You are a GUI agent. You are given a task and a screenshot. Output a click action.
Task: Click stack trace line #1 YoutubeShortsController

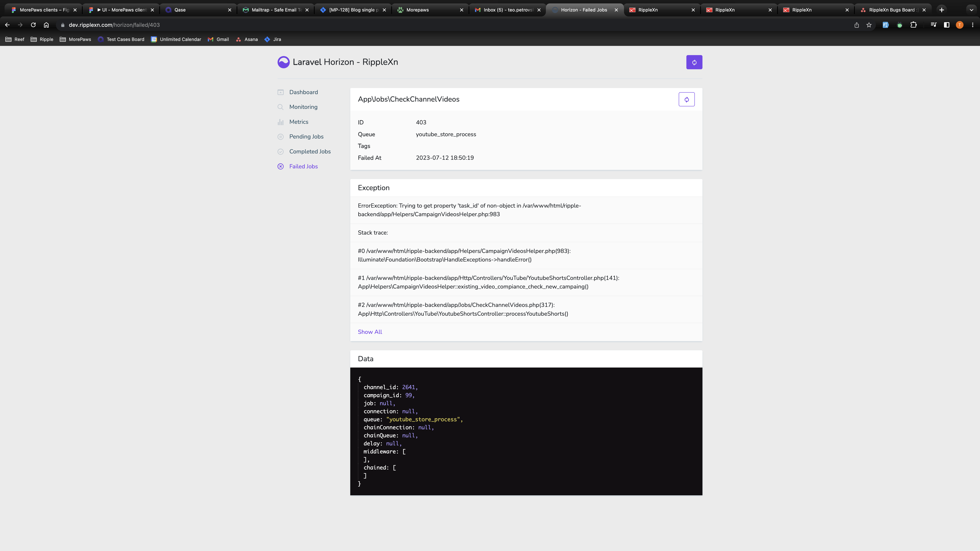(488, 282)
